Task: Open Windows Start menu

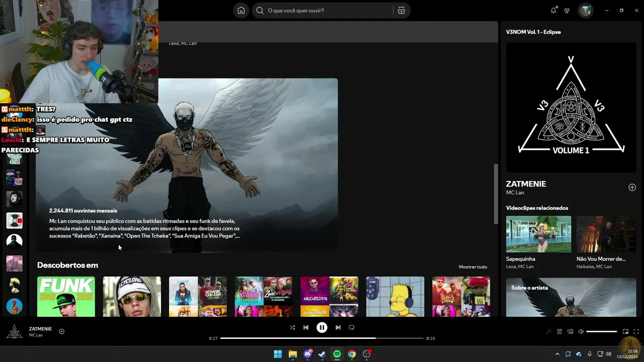Action: point(278,354)
